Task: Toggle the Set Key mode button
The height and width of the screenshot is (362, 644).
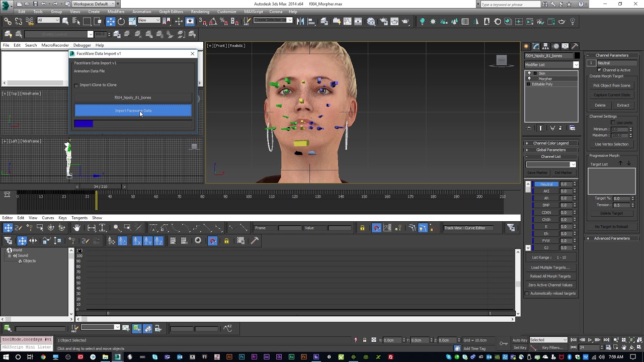Action: (x=520, y=347)
